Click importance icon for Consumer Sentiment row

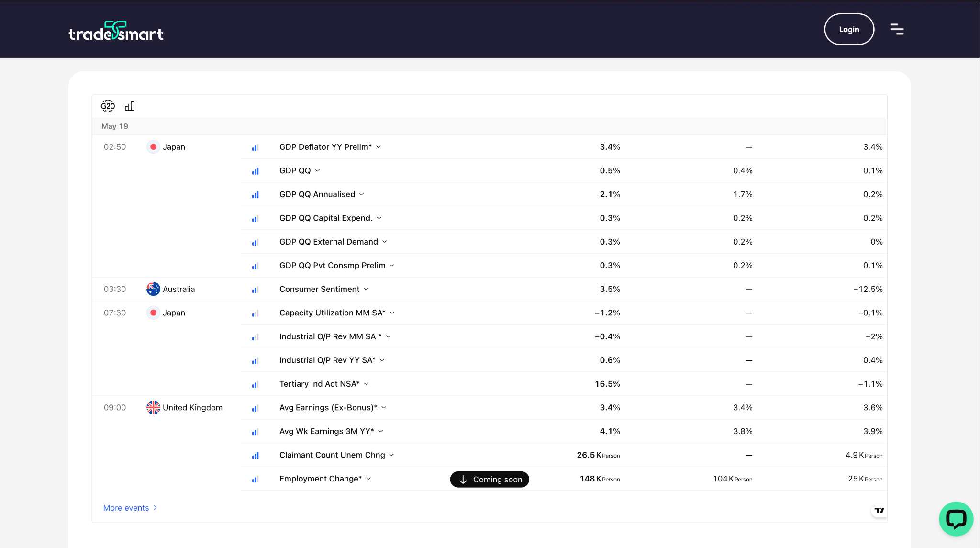click(x=256, y=290)
